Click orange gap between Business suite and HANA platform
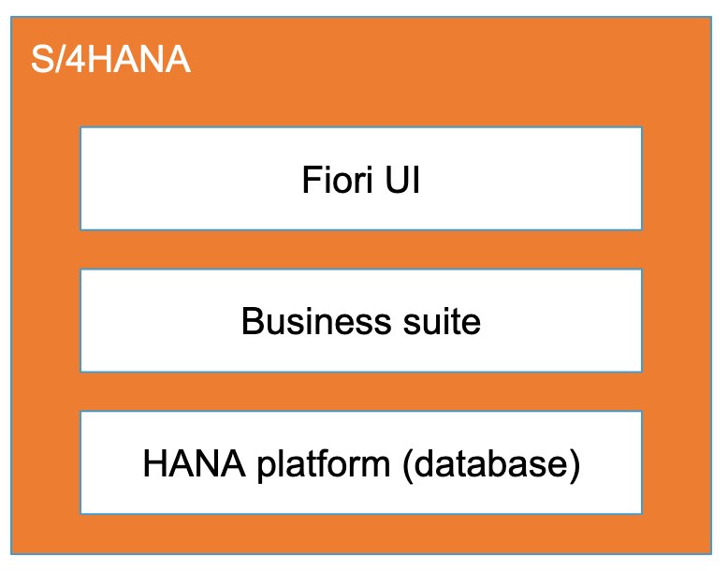 coord(361,391)
